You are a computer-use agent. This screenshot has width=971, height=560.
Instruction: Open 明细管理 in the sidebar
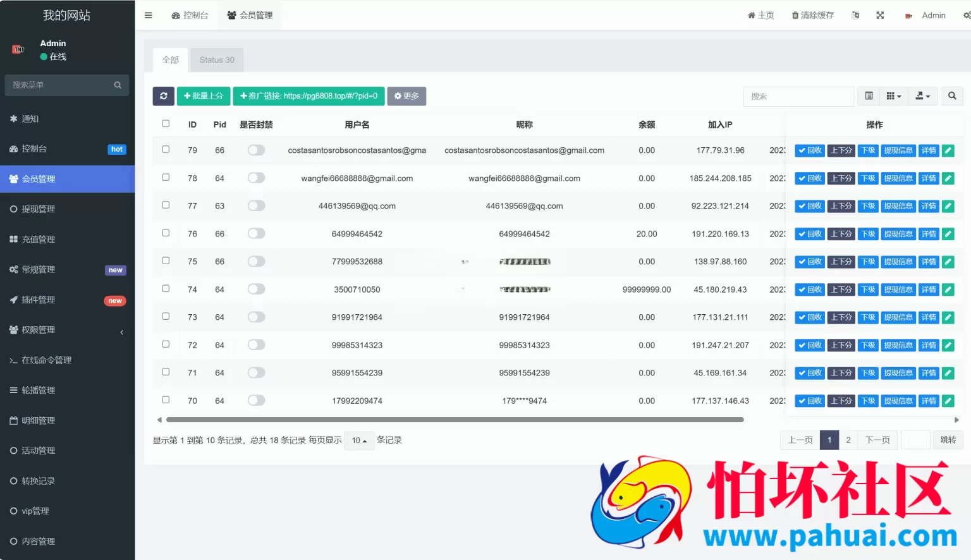point(67,421)
